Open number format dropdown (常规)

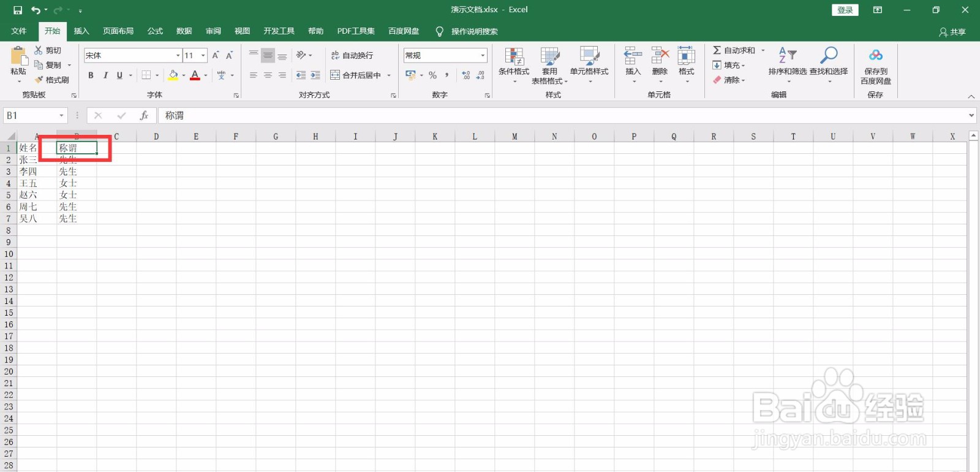[x=483, y=55]
